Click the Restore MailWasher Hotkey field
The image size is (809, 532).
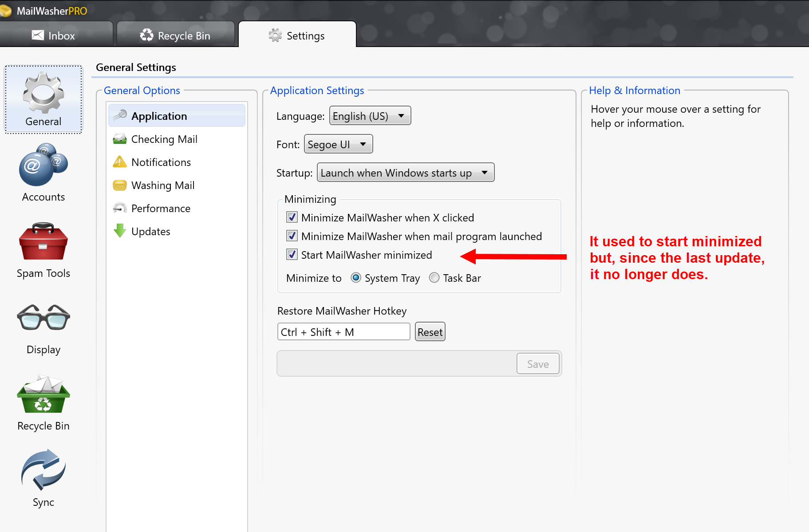click(x=343, y=332)
